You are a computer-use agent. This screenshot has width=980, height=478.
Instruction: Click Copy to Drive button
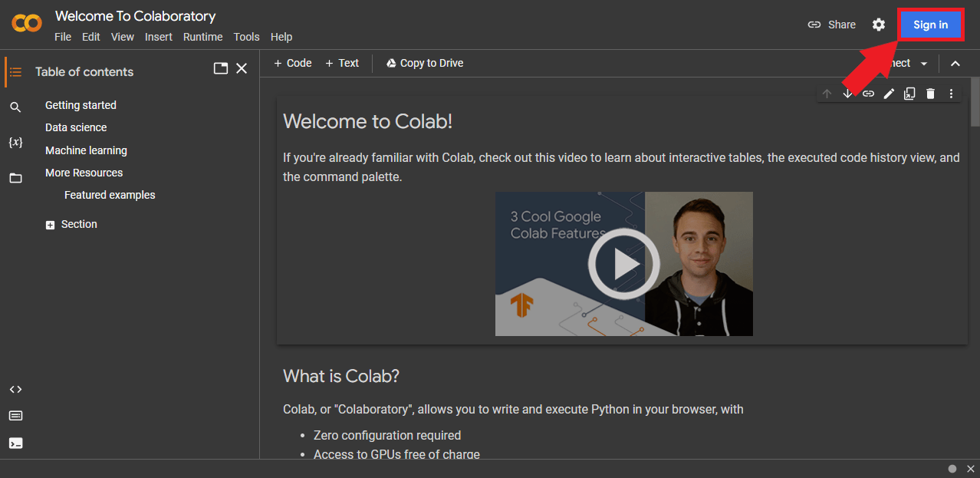point(425,63)
